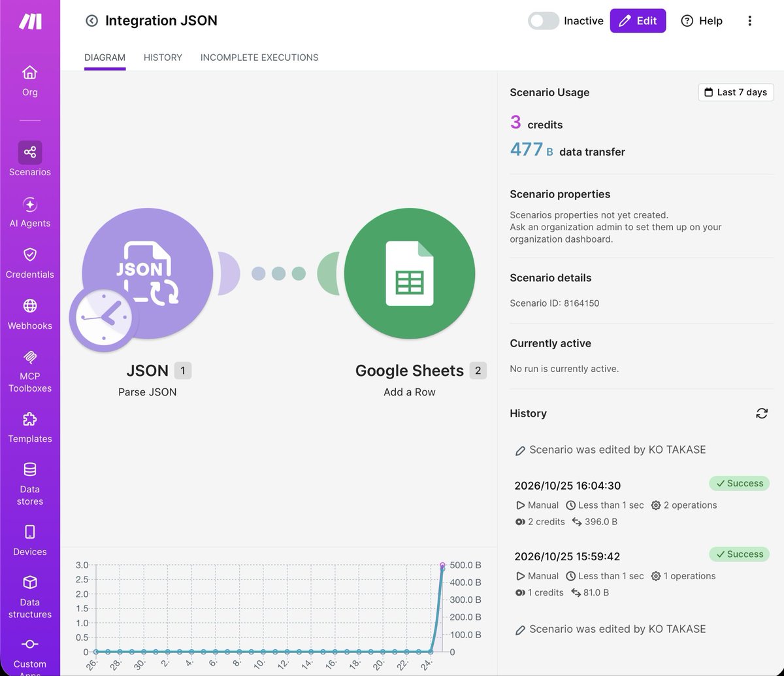The height and width of the screenshot is (676, 784).
Task: Open the Org home page
Action: [30, 81]
